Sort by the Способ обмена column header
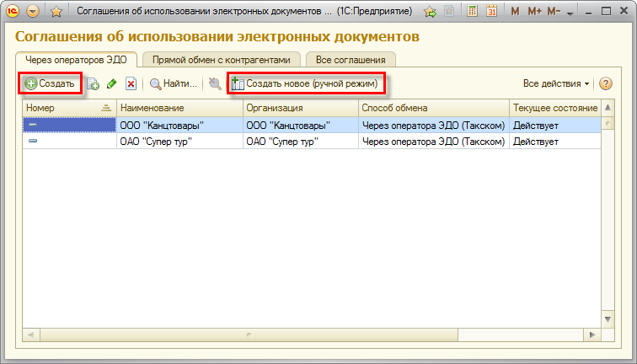The image size is (637, 364). click(434, 108)
